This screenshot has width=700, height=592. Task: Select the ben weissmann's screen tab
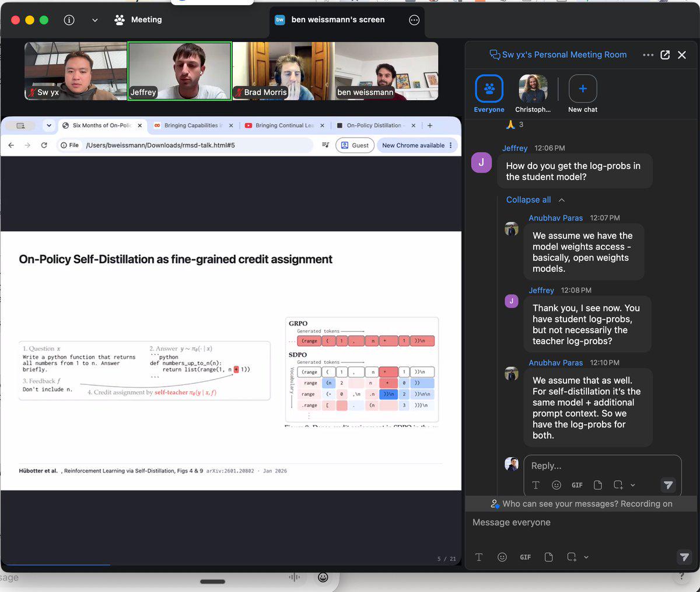tap(338, 20)
